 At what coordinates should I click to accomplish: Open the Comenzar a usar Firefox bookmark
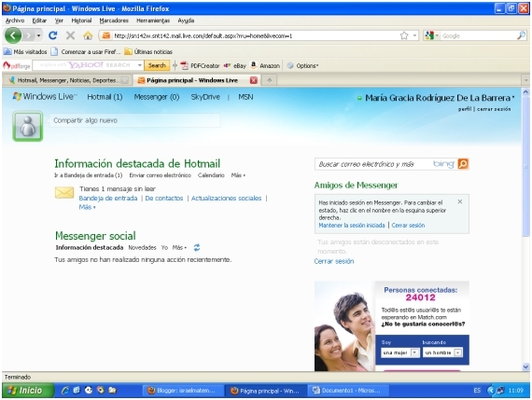click(x=86, y=51)
